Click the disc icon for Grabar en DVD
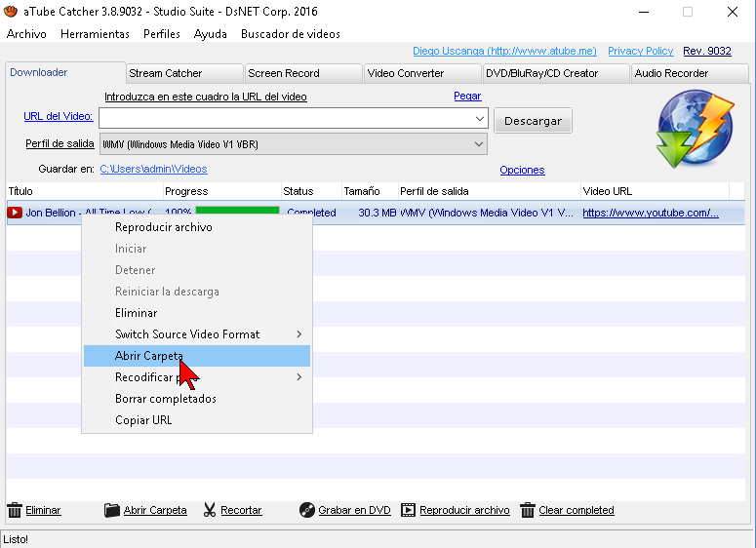The height and width of the screenshot is (548, 756). [x=306, y=510]
